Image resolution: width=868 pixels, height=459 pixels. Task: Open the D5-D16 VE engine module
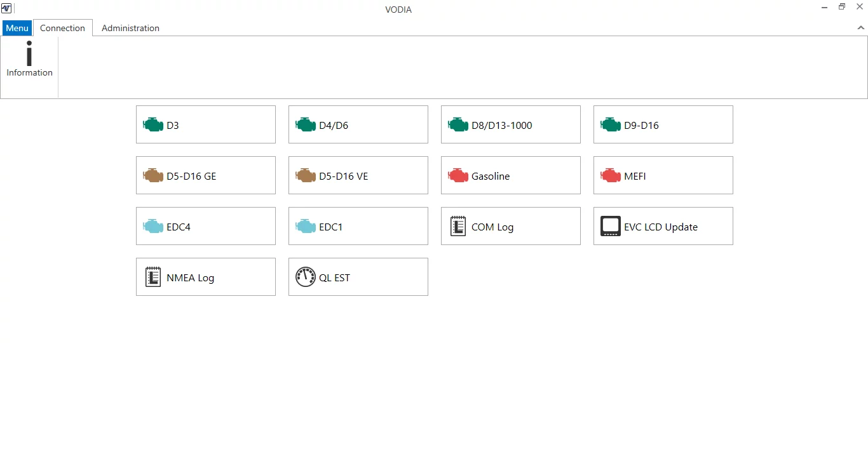358,175
